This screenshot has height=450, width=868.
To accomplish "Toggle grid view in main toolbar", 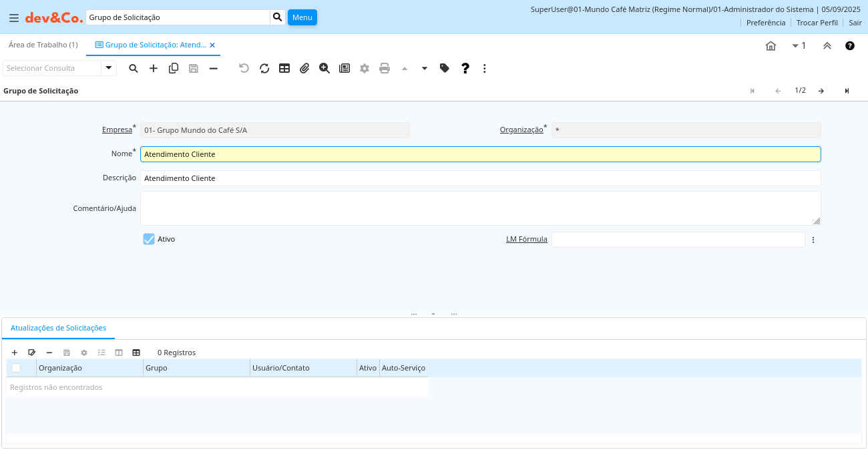I will [x=284, y=68].
